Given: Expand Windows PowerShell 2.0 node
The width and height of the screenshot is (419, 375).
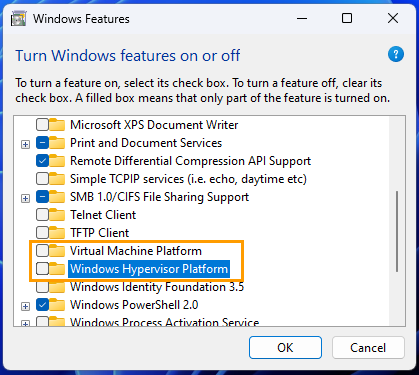Looking at the screenshot, I should 25,306.
